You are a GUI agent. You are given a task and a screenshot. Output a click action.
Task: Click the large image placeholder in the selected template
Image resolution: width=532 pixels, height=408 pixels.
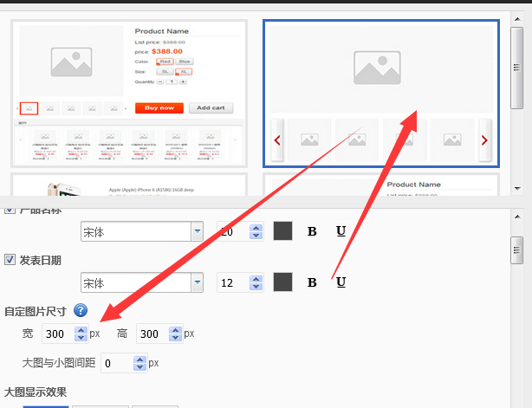click(x=380, y=67)
